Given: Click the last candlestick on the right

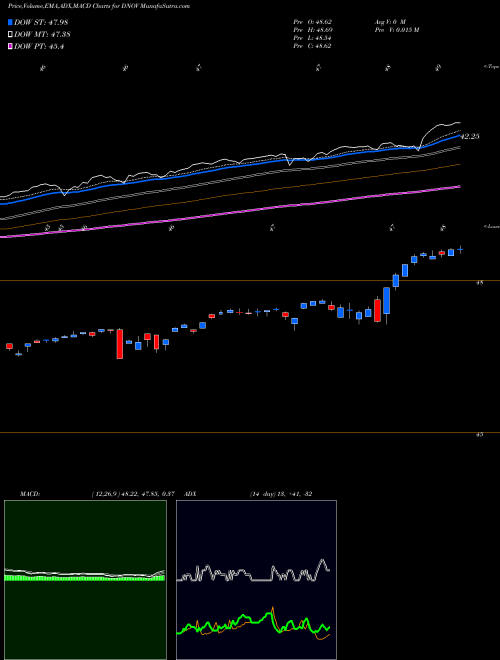Looking at the screenshot, I should [460, 250].
